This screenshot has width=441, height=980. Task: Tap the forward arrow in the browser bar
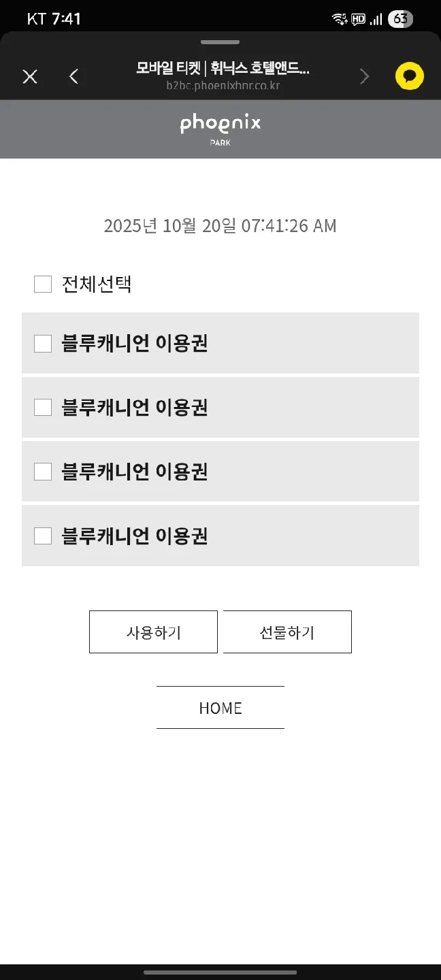click(364, 76)
